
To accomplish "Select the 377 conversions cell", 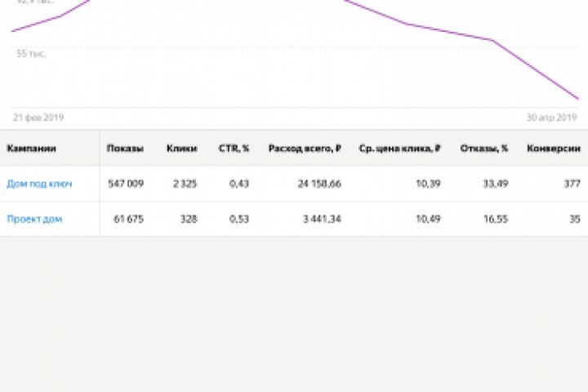I will click(572, 184).
